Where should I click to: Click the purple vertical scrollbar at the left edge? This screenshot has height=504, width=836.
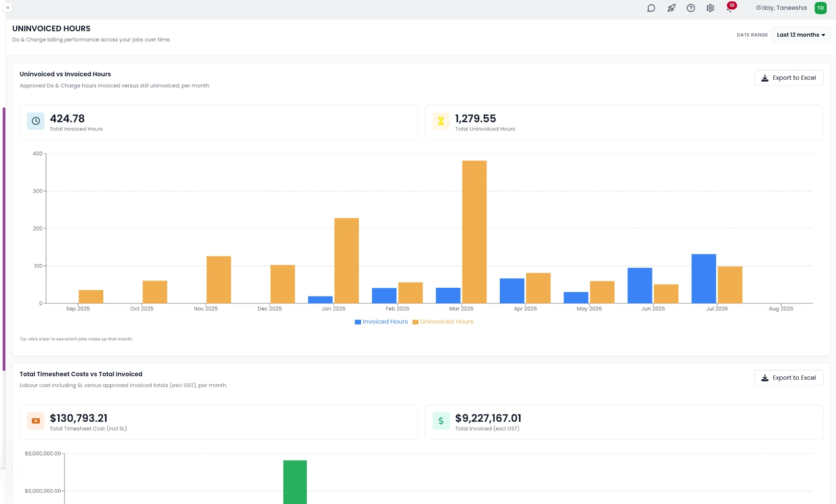[x=4, y=239]
